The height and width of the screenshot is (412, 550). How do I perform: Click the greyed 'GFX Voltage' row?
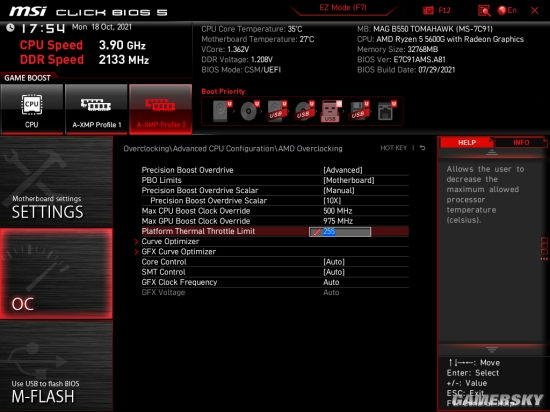[x=275, y=292]
